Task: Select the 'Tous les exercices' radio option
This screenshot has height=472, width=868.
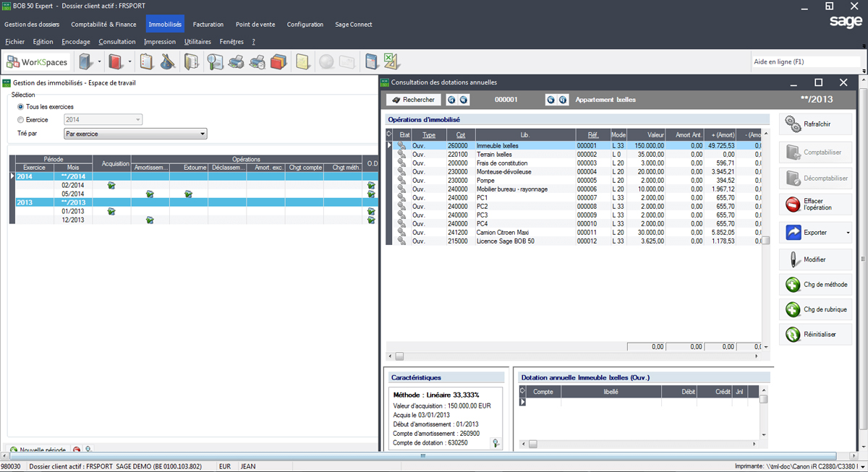Action: click(21, 107)
